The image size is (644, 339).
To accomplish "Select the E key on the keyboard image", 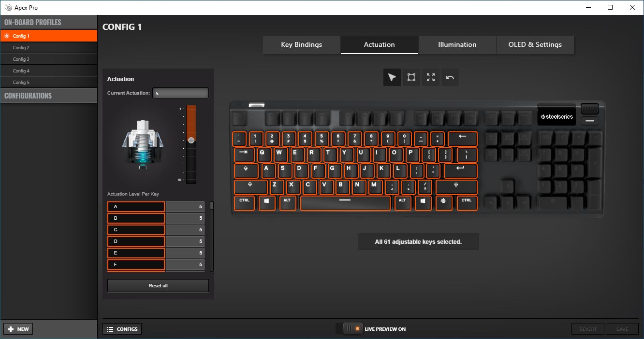I will (x=297, y=155).
